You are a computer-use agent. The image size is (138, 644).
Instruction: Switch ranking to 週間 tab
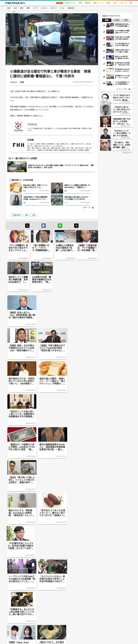tap(126, 20)
